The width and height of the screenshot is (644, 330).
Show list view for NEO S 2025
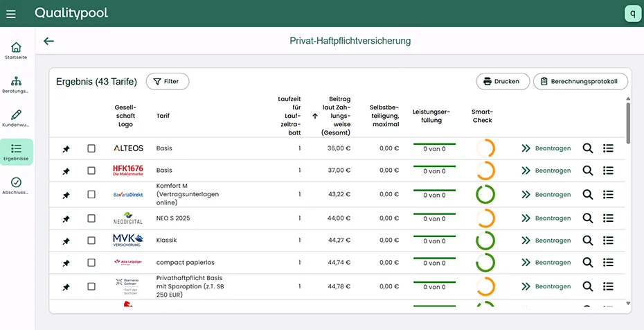608,218
